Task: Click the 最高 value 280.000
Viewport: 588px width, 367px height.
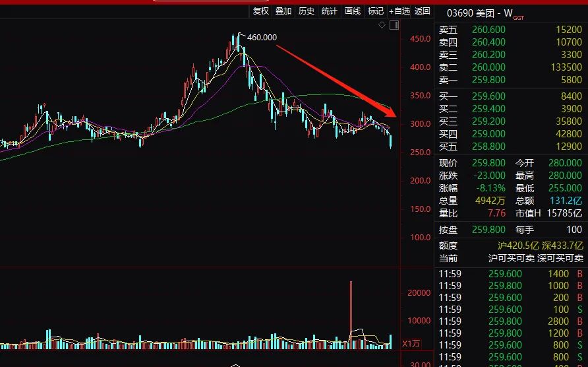Action: tap(565, 176)
